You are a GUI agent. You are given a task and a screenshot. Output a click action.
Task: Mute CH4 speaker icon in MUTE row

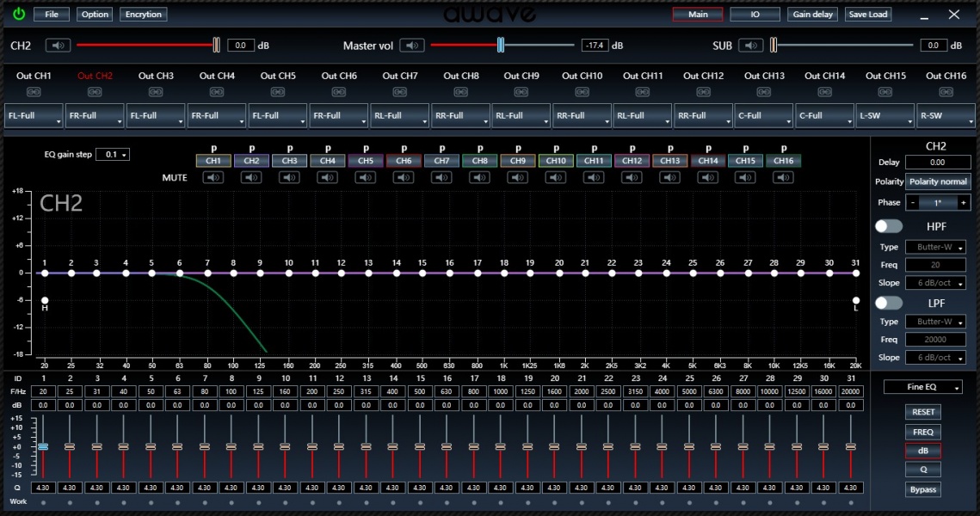[x=328, y=177]
